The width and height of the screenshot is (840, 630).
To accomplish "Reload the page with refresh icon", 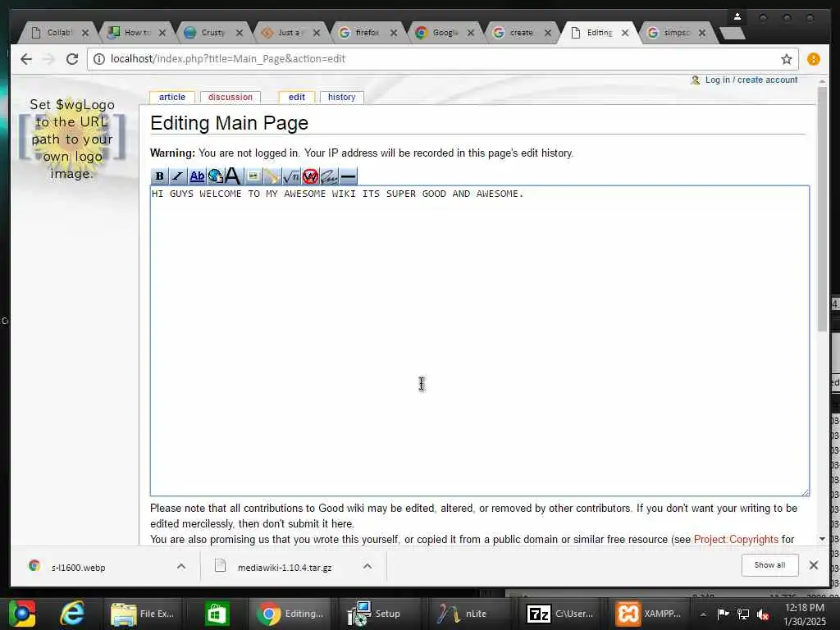I will (x=72, y=59).
